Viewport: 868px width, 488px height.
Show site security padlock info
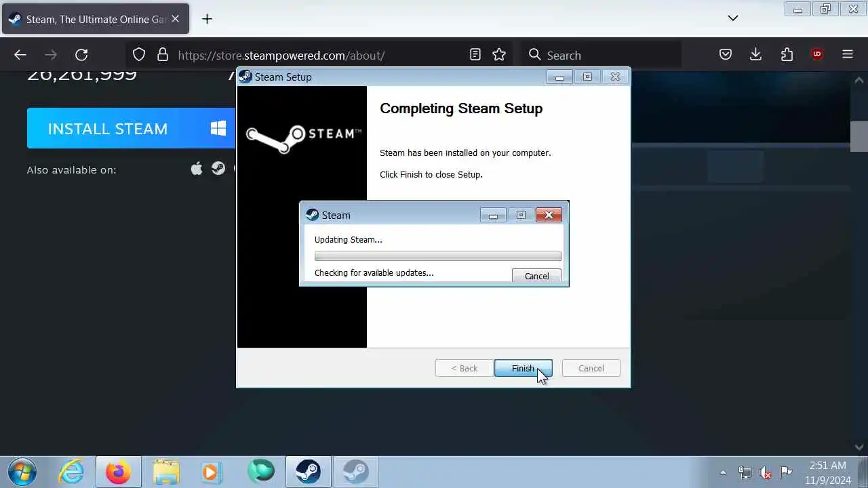pos(163,55)
